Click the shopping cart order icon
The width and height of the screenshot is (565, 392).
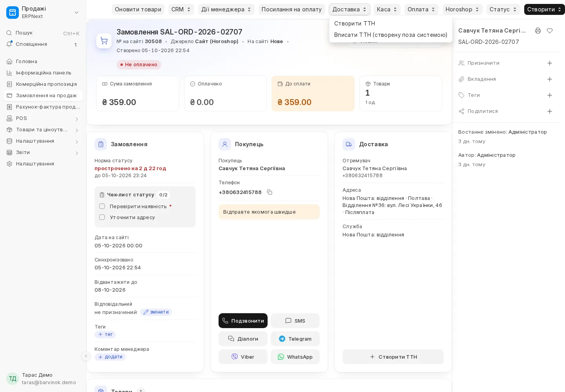(x=104, y=41)
